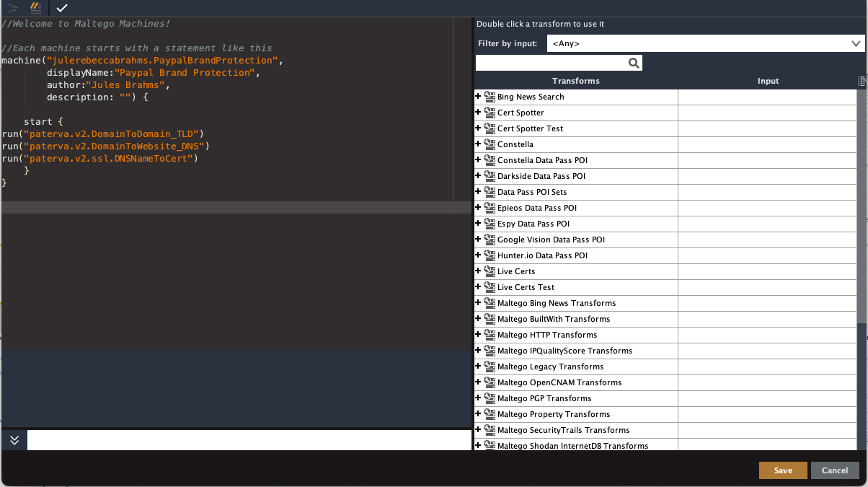Viewport: 868px width, 487px height.
Task: Cancel the machine editor dialog
Action: pyautogui.click(x=835, y=470)
